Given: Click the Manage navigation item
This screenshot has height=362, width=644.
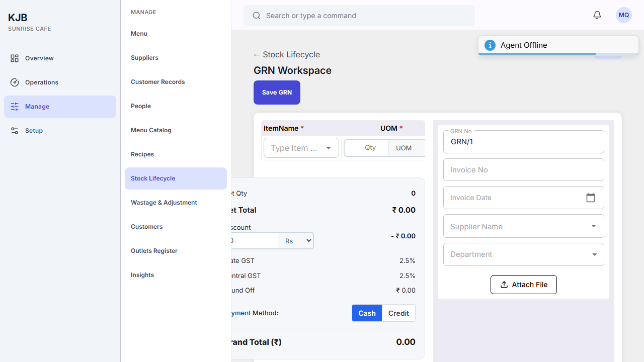Looking at the screenshot, I should tap(60, 107).
